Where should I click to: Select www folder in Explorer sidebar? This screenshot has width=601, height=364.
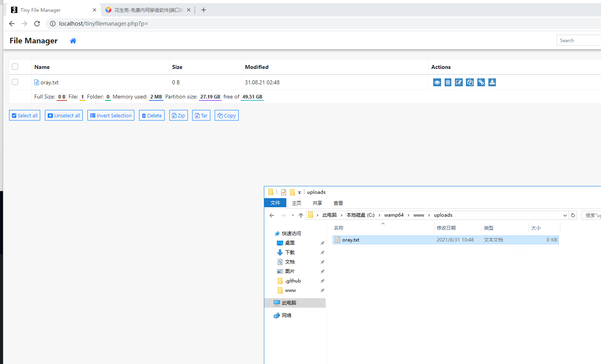pyautogui.click(x=290, y=290)
